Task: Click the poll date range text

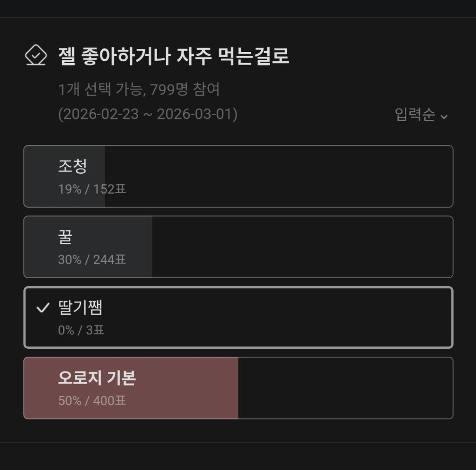Action: (x=148, y=114)
